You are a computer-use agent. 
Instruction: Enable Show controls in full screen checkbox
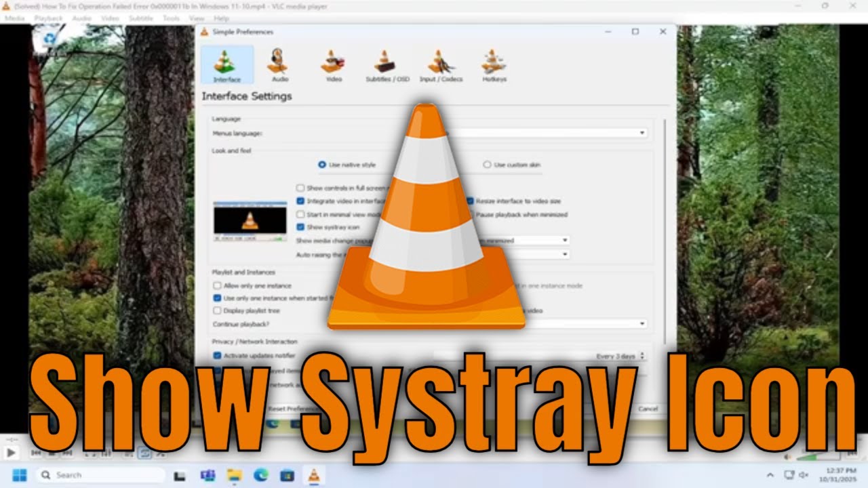tap(300, 188)
